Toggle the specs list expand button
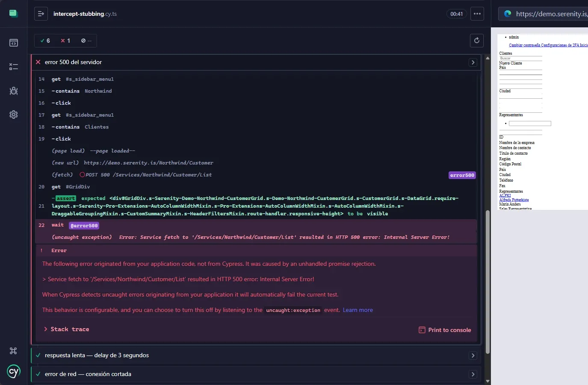 pos(41,14)
